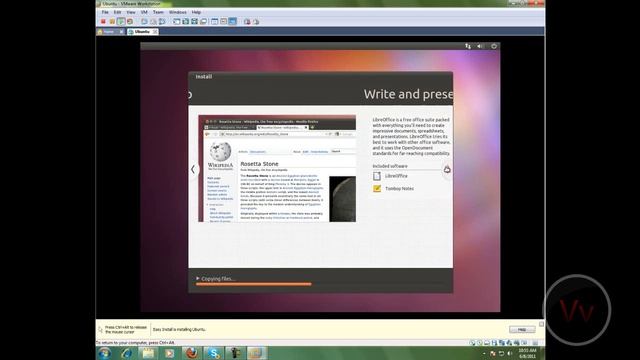Screen dimensions: 640x360
Task: Click the orange installation progress bar
Action: tap(253, 284)
